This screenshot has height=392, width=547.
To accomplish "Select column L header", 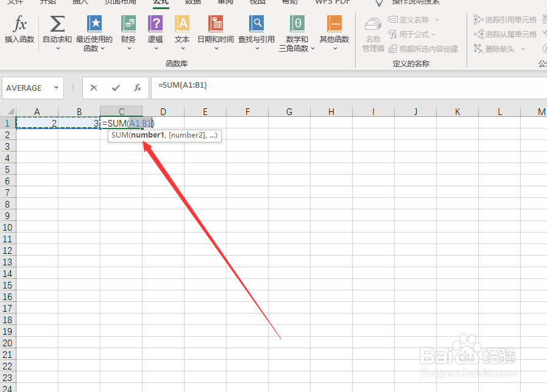I will tap(499, 111).
